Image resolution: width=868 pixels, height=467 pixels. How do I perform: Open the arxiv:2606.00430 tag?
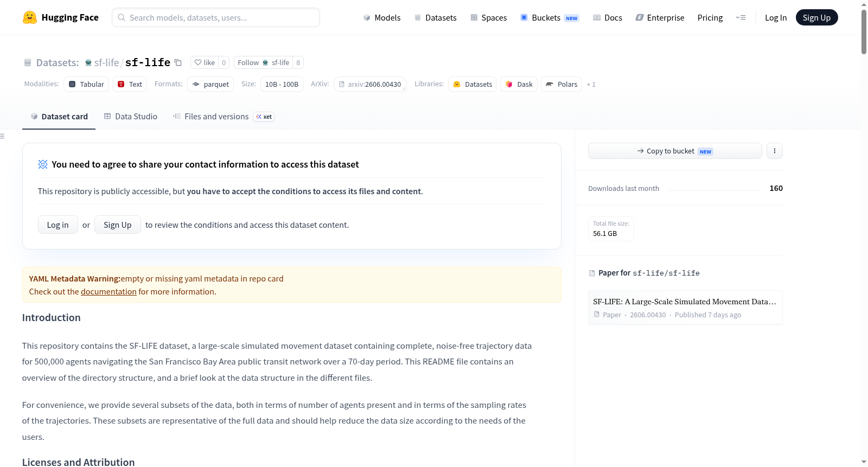pos(370,84)
